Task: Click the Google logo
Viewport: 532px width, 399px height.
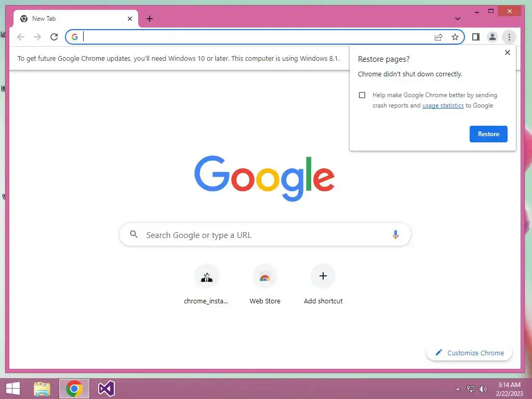Action: click(x=264, y=179)
